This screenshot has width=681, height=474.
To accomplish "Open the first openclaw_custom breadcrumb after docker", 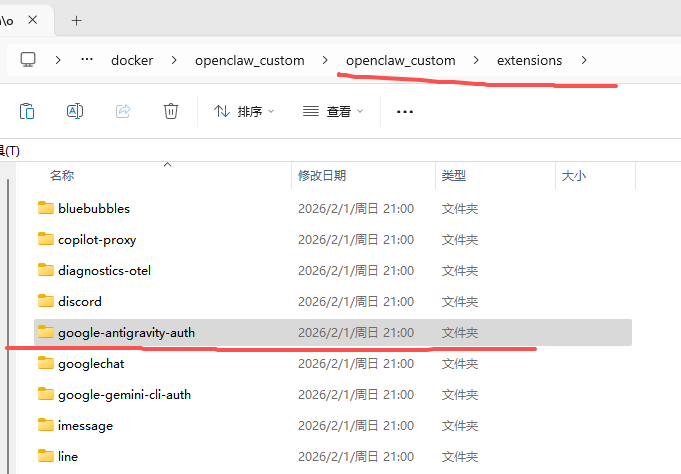I will coord(250,60).
